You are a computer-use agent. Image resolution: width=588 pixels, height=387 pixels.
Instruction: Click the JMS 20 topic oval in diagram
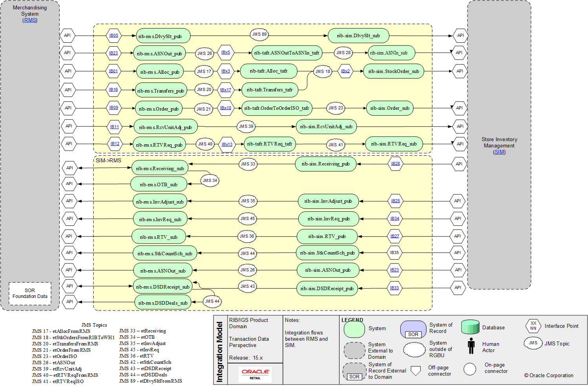(x=204, y=89)
